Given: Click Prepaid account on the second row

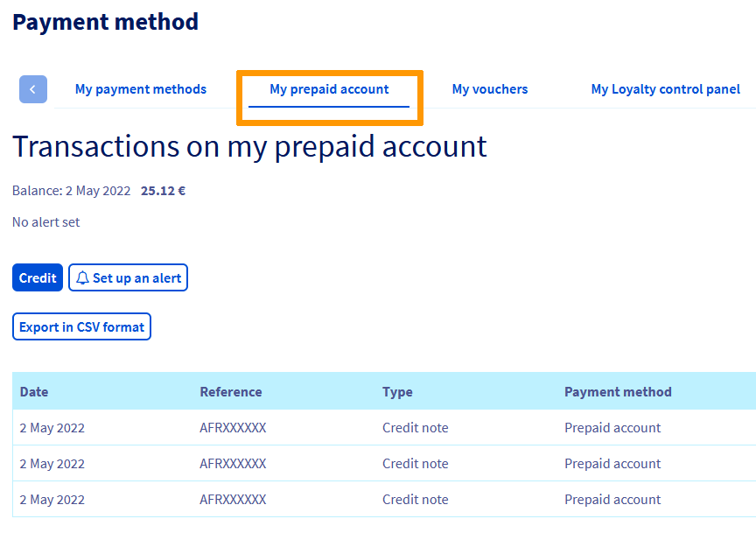Looking at the screenshot, I should (612, 463).
